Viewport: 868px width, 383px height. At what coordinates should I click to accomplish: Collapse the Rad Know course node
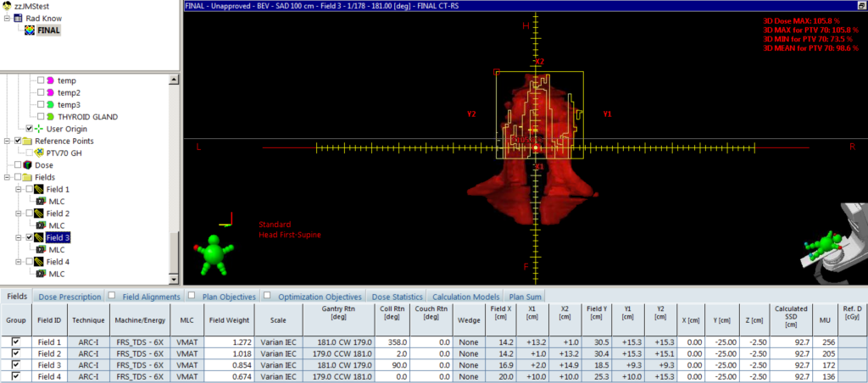[x=8, y=18]
